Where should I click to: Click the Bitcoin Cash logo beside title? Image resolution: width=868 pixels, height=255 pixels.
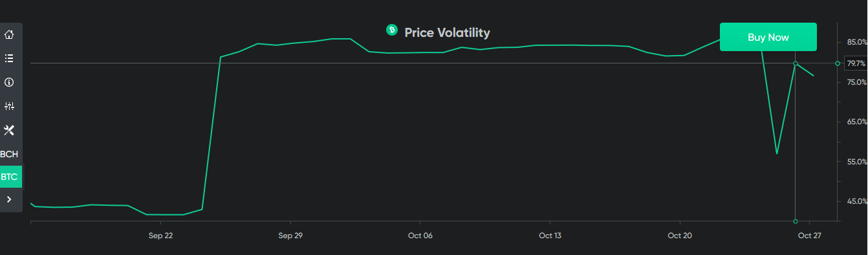(x=391, y=29)
